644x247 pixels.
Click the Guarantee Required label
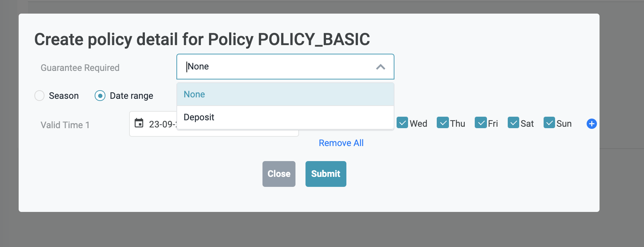click(x=80, y=68)
